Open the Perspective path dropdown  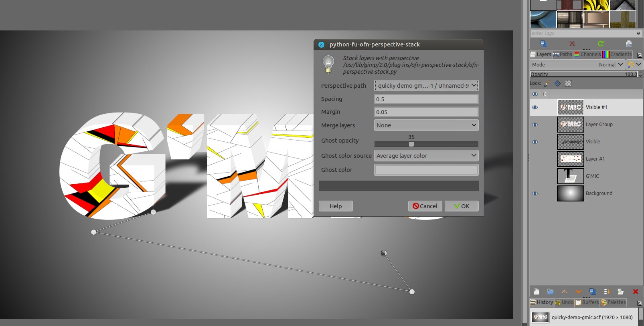click(x=426, y=85)
